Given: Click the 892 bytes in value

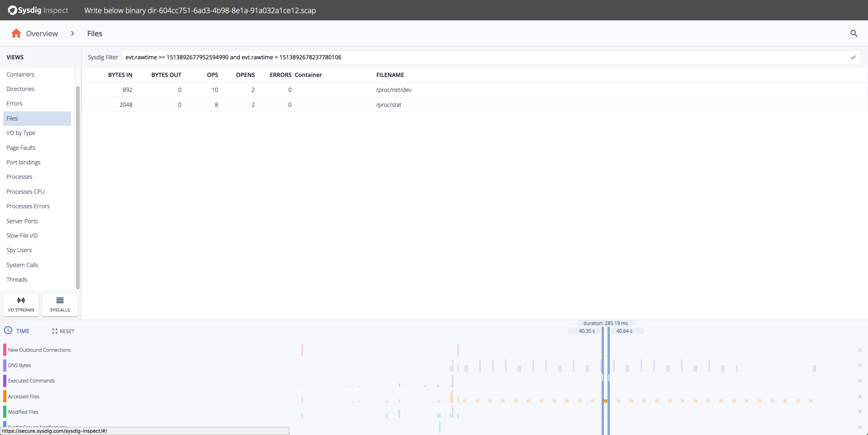Looking at the screenshot, I should 127,90.
